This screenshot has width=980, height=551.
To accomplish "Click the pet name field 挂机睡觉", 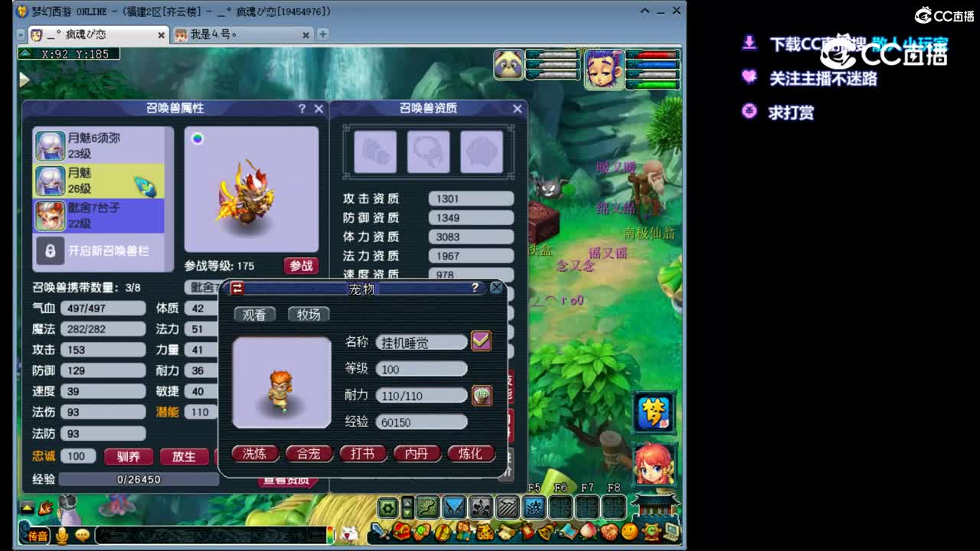I will tap(421, 343).
